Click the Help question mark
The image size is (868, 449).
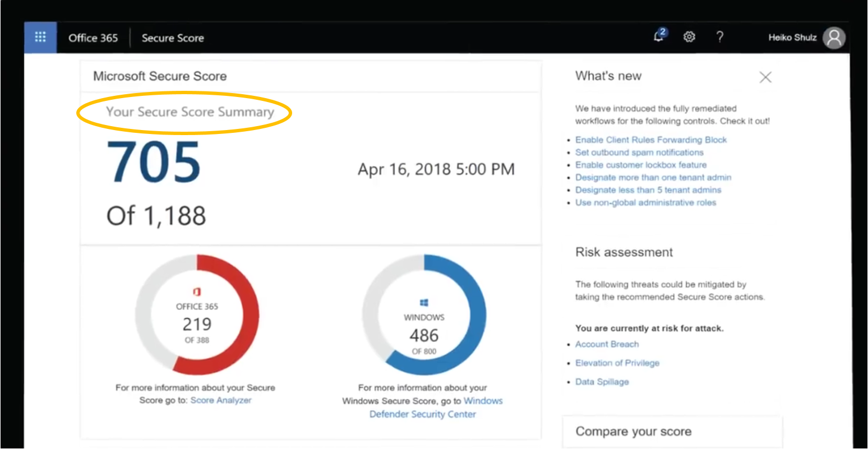pyautogui.click(x=720, y=37)
